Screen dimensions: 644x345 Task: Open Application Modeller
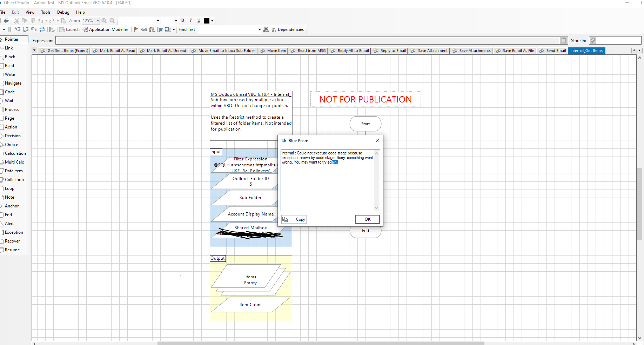click(106, 29)
